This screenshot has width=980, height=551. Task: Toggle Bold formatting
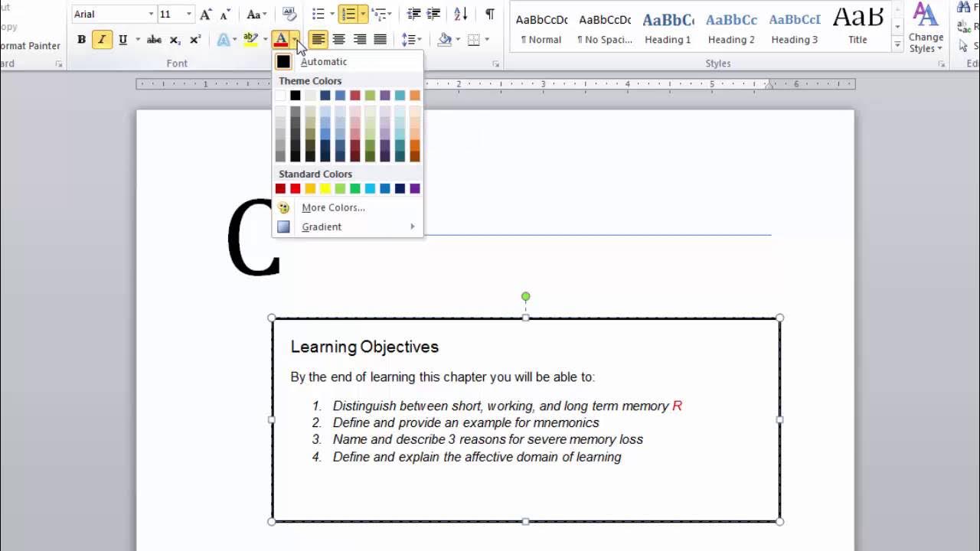pos(81,40)
